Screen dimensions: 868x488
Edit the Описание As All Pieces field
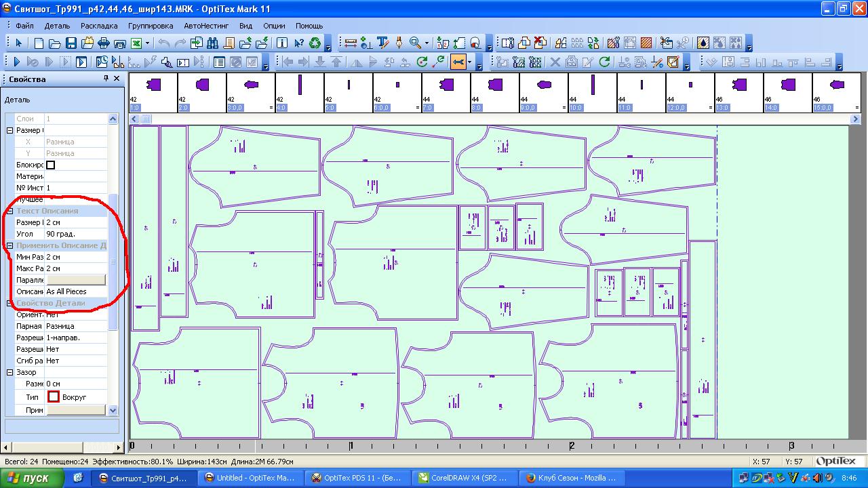[76, 291]
